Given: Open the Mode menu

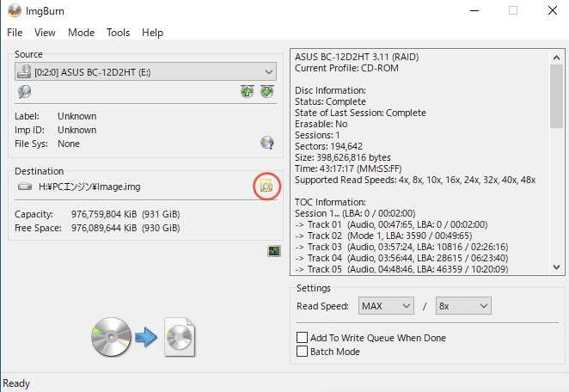Looking at the screenshot, I should pos(82,33).
